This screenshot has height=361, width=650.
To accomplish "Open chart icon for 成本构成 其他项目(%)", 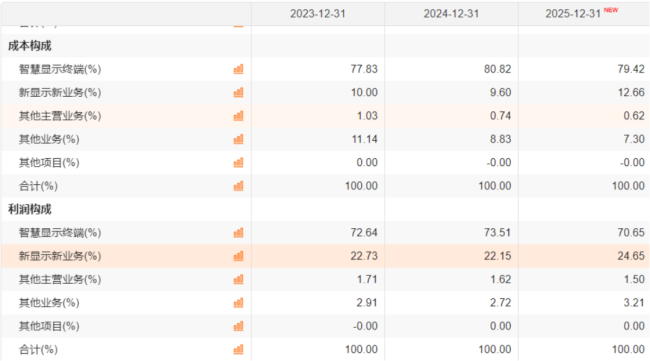I will [238, 162].
